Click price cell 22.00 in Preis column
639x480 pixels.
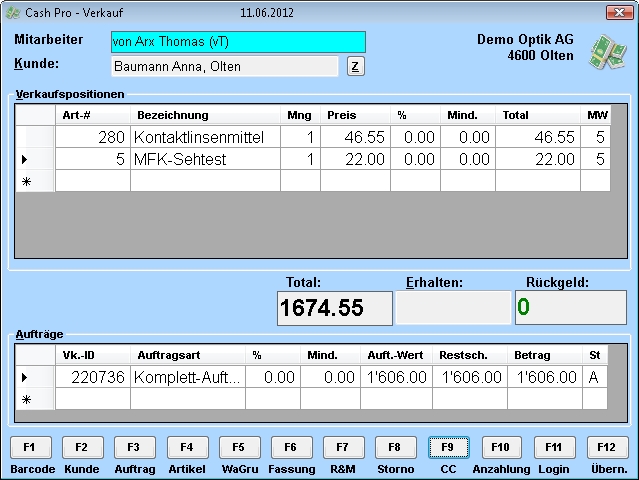tap(355, 159)
